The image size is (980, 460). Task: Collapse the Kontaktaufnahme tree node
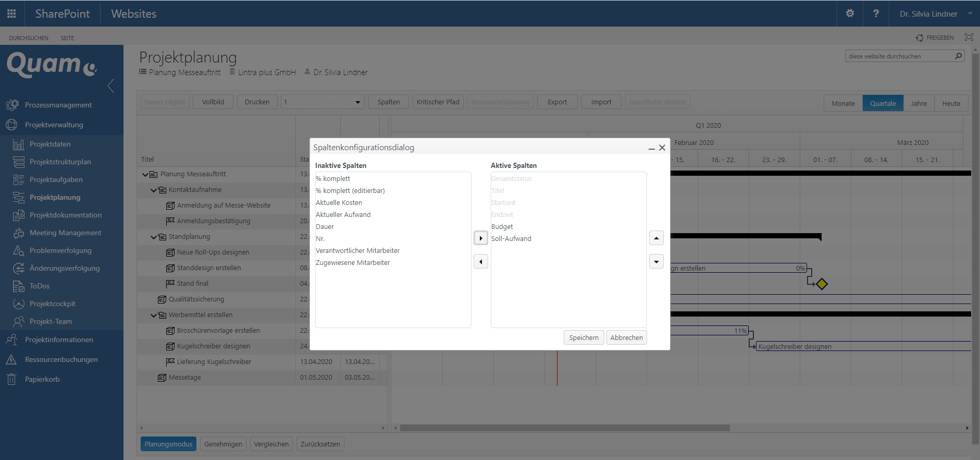(154, 190)
